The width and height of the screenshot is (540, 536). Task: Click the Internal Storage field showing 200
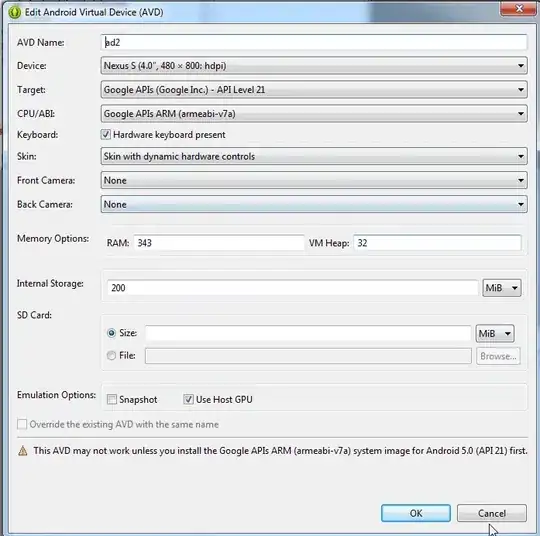click(x=292, y=288)
